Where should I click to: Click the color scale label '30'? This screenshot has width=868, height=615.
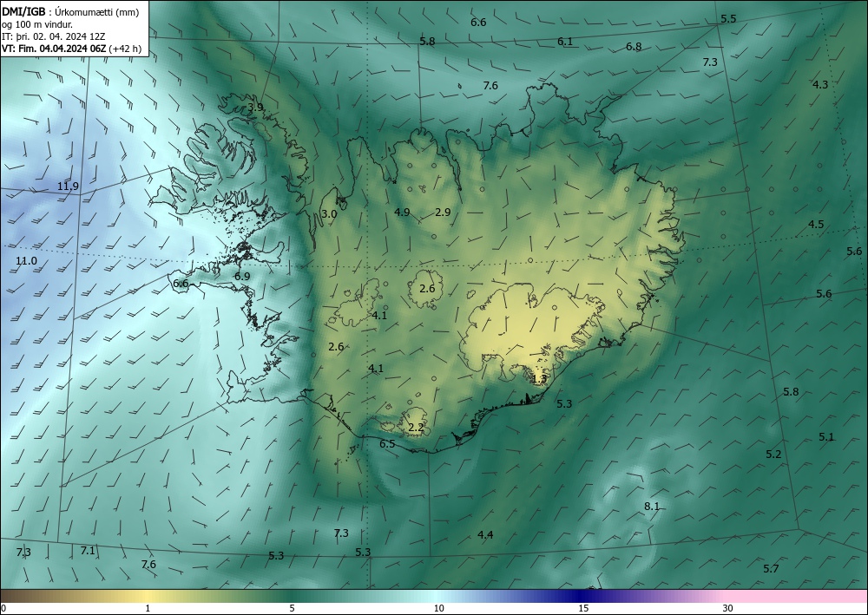pos(728,608)
